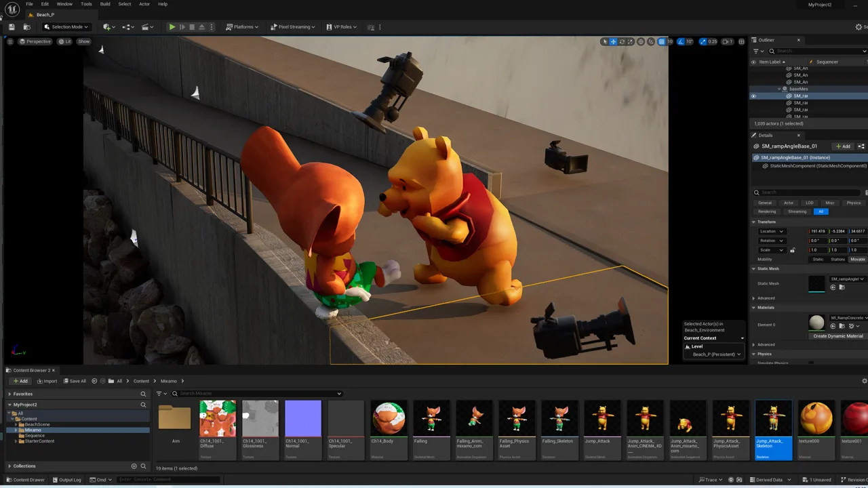Toggle visibility eye of selected SM_ramp actor
Image resolution: width=868 pixels, height=488 pixels.
753,96
